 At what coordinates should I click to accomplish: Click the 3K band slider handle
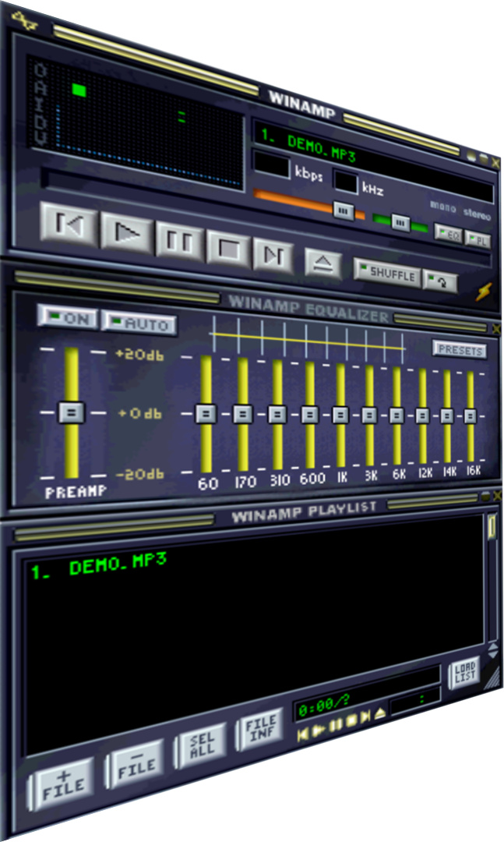[x=369, y=415]
